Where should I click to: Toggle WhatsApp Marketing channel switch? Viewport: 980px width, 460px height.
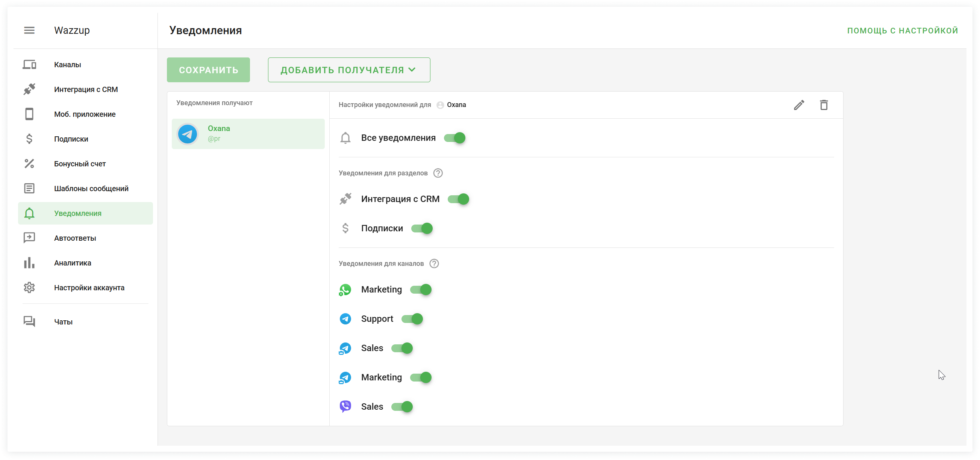pos(421,290)
